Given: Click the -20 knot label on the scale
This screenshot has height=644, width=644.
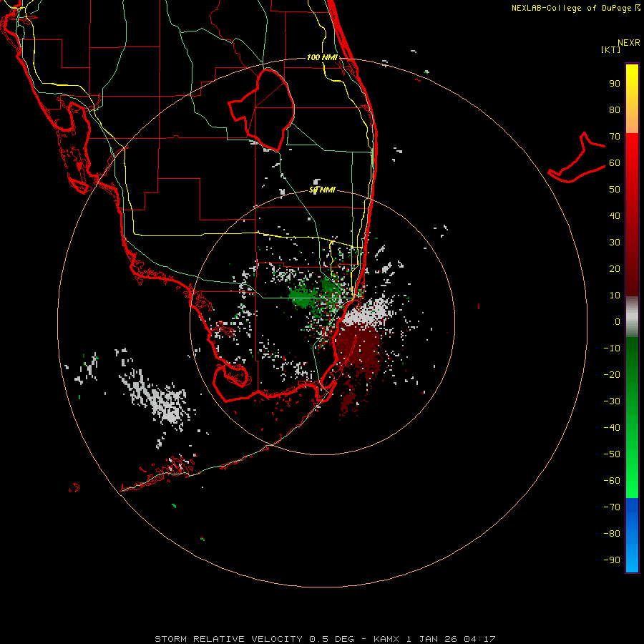Looking at the screenshot, I should click(612, 375).
